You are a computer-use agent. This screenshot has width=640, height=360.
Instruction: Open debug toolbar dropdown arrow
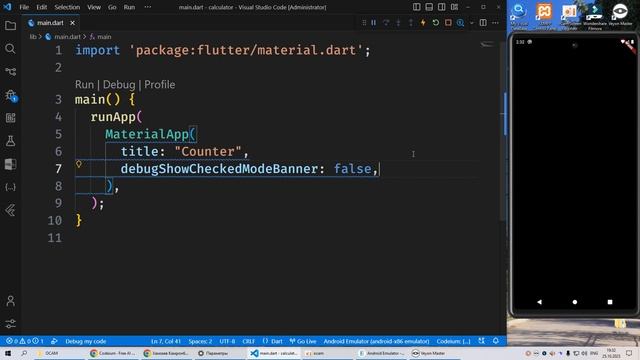click(471, 23)
